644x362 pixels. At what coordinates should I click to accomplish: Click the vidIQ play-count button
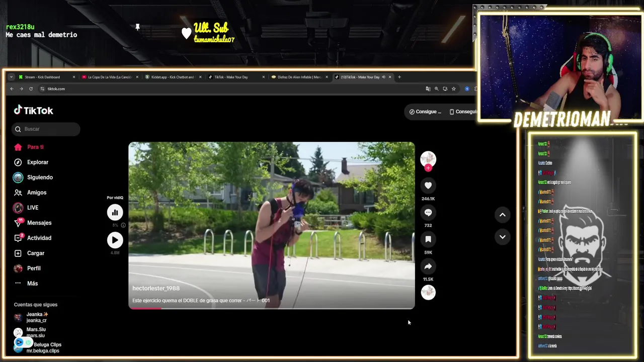115,240
